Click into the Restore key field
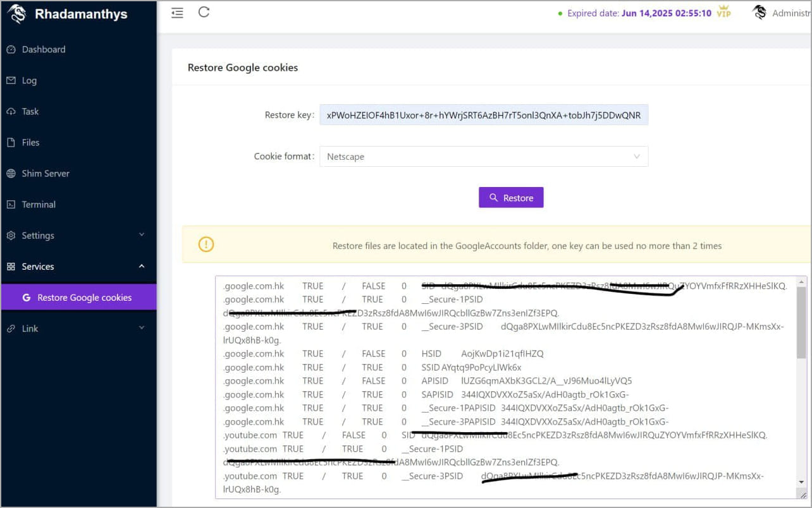The height and width of the screenshot is (508, 812). (x=484, y=115)
